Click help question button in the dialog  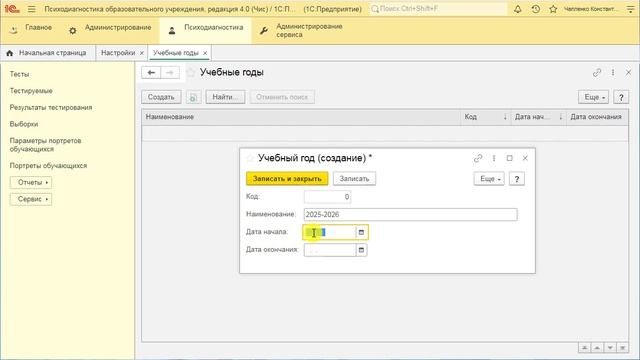(517, 179)
